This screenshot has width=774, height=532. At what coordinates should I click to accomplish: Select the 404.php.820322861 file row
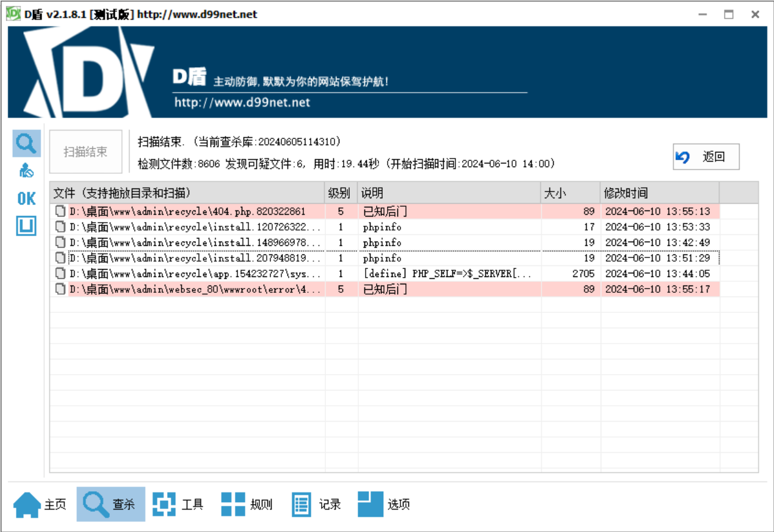click(385, 212)
